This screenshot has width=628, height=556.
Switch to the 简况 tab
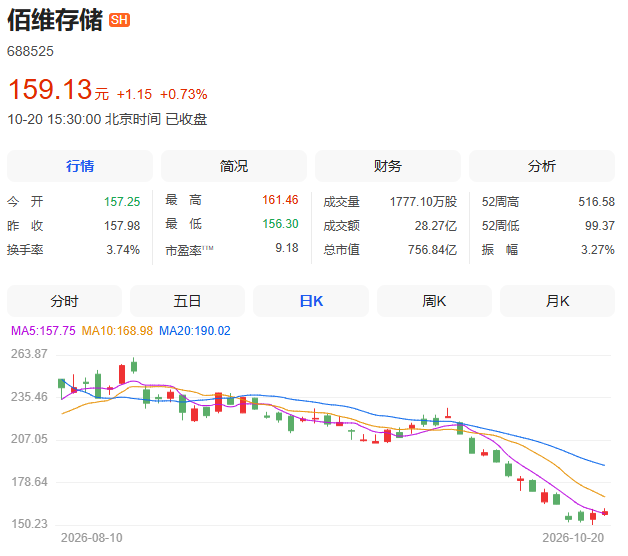point(234,166)
